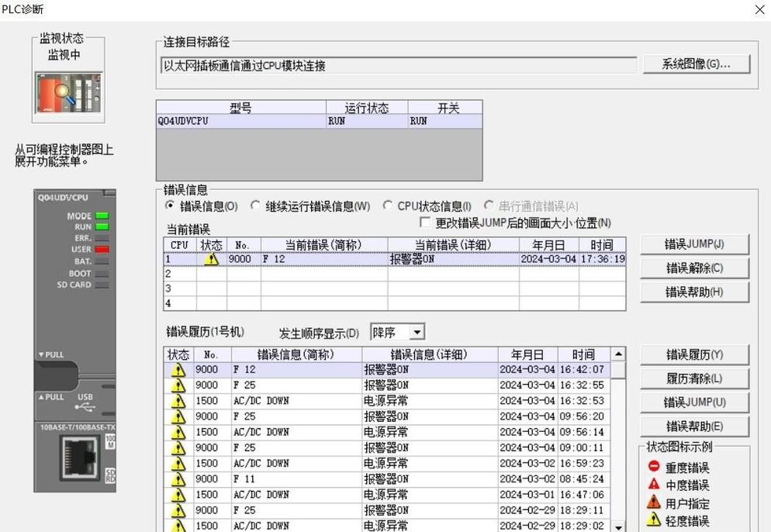The height and width of the screenshot is (532, 771).
Task: Click the 用户指定 legend icon
Action: [x=654, y=502]
